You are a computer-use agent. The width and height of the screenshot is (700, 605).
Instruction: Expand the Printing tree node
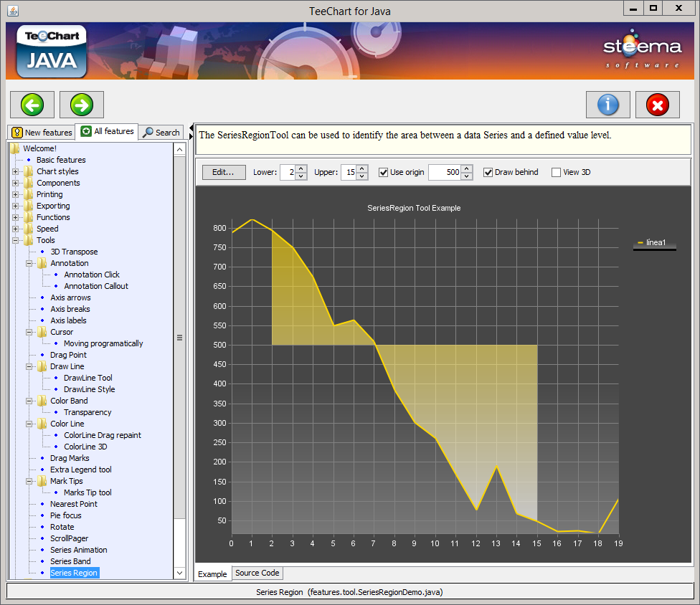point(15,194)
